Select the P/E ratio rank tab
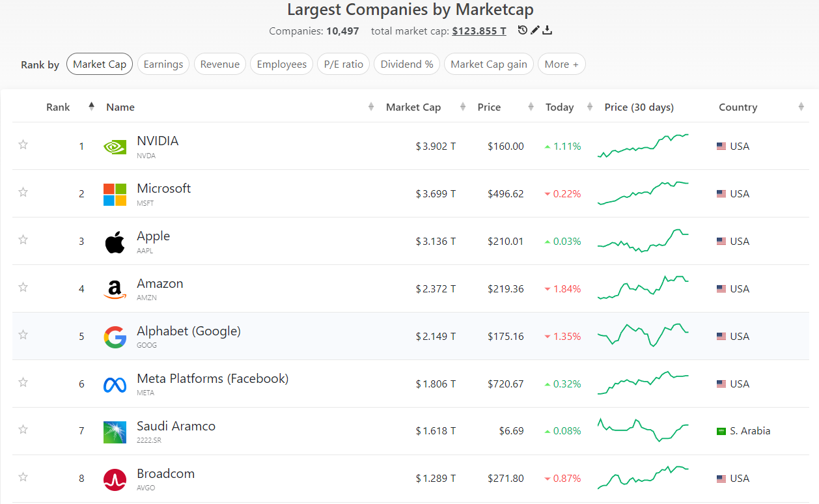819x504 pixels. pyautogui.click(x=344, y=64)
